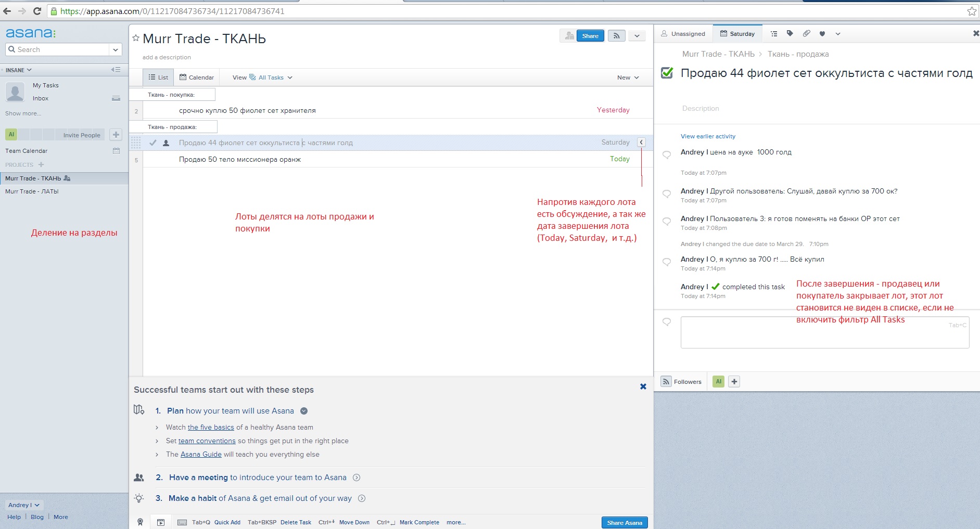The height and width of the screenshot is (529, 980).
Task: Click the blue Share button
Action: pyautogui.click(x=590, y=36)
